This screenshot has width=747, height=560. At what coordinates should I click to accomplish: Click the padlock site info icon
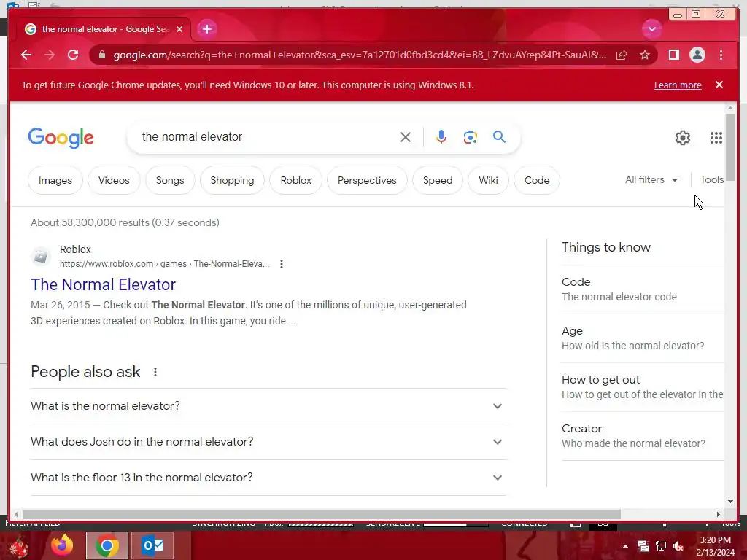[101, 55]
